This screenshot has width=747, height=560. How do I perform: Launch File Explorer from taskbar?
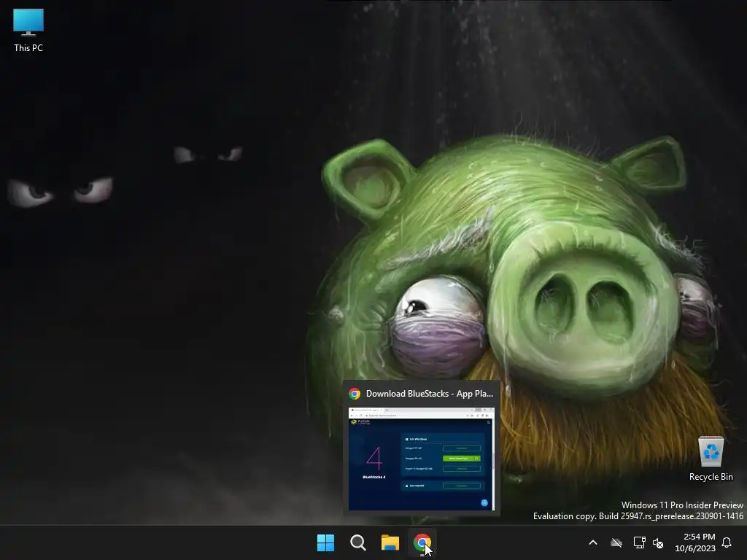(x=390, y=542)
